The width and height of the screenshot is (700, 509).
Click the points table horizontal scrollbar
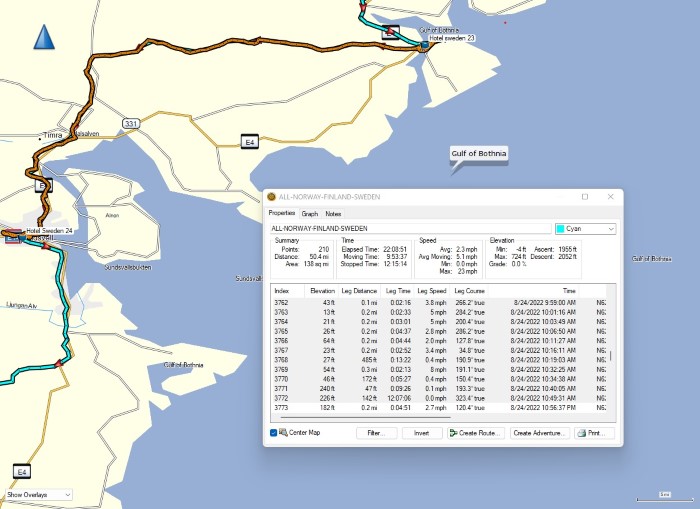(x=365, y=418)
